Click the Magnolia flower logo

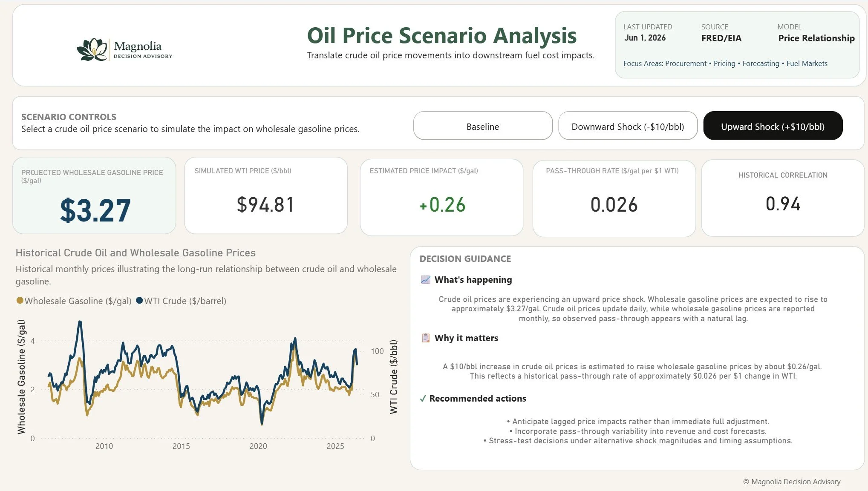coord(92,49)
